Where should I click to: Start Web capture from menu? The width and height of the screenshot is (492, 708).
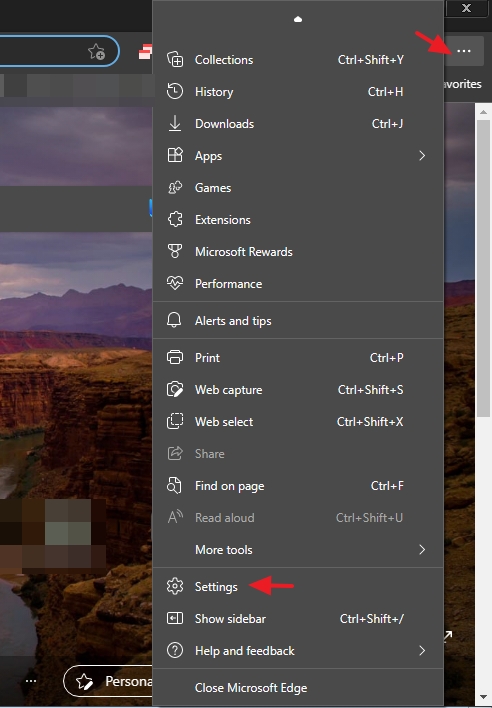(298, 390)
